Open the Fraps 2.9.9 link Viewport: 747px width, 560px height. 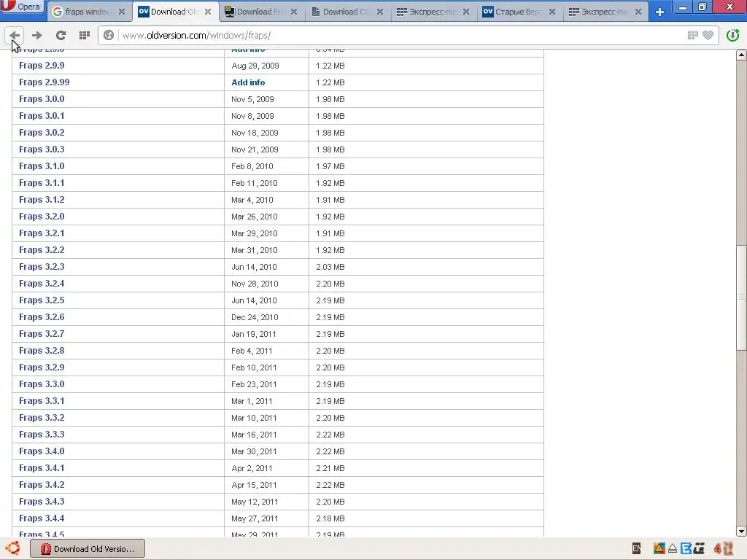(x=42, y=65)
